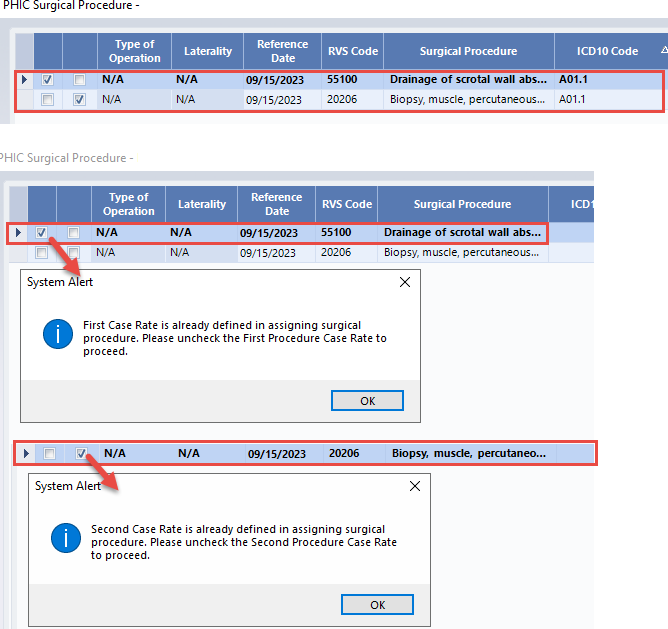Click RVS Code header above First Case Rate alert

[x=346, y=204]
